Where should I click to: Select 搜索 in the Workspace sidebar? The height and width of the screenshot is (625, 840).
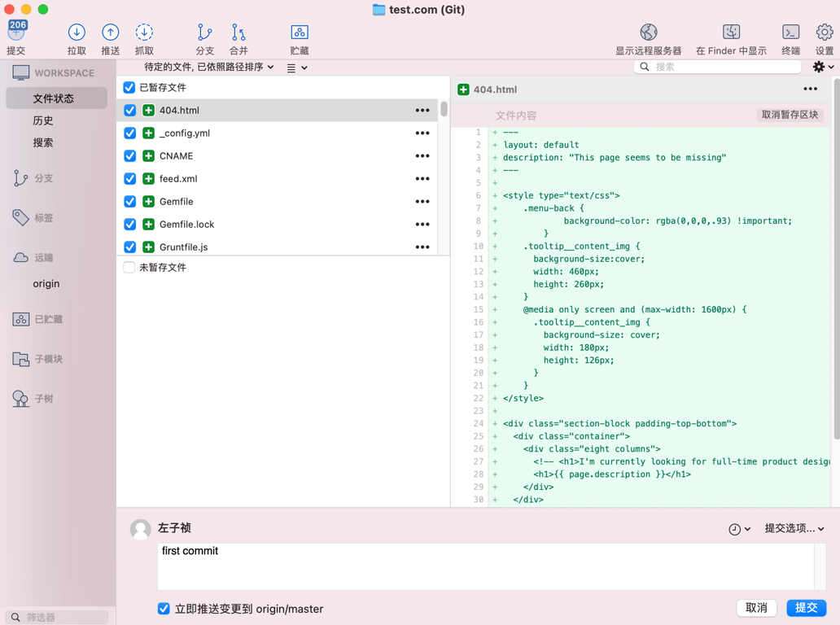(x=43, y=142)
